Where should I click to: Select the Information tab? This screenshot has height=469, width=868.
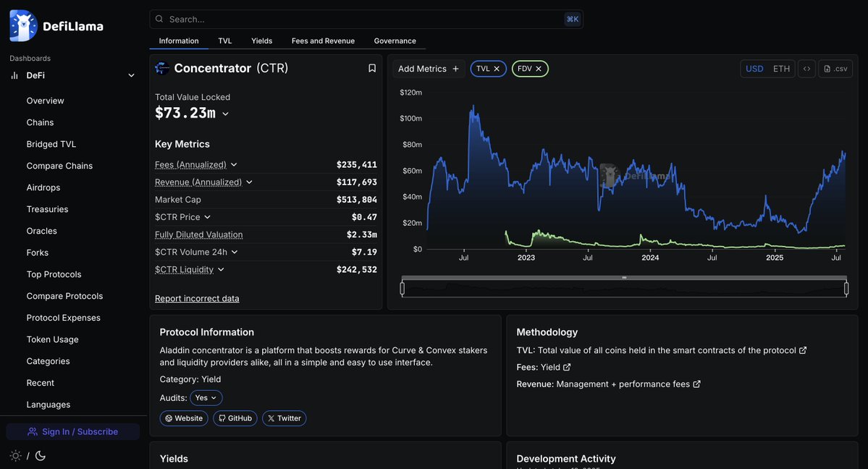pos(179,41)
